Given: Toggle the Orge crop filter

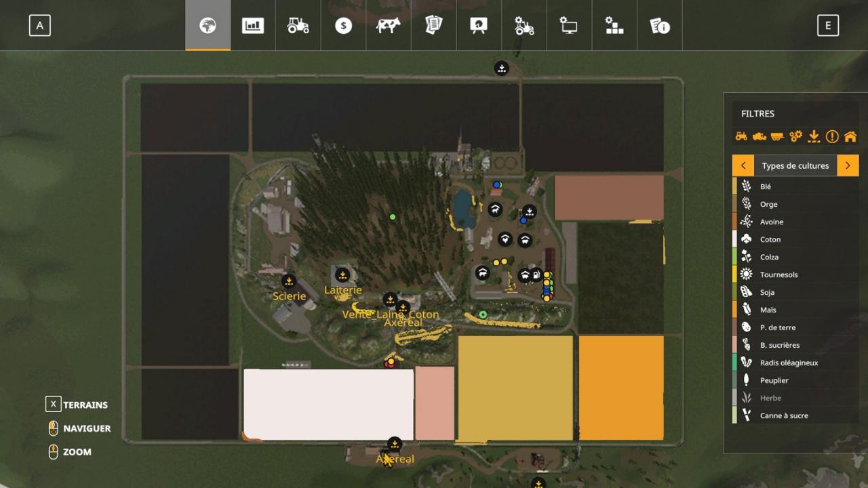Looking at the screenshot, I should tap(795, 204).
